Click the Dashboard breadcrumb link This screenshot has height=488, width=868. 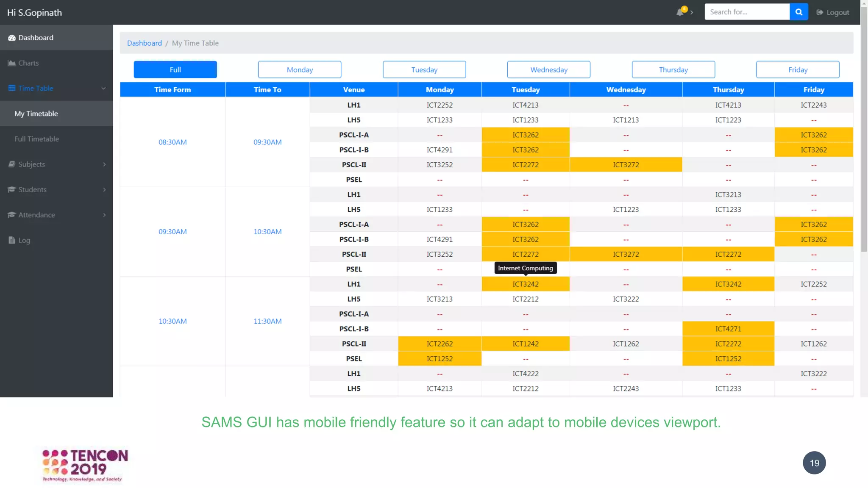(145, 43)
